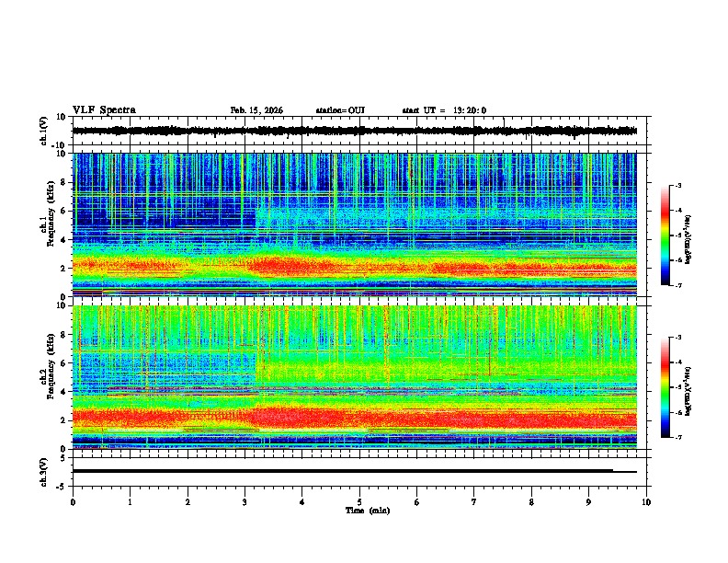Select the ch.1 colorbar log(PSD) label
Image resolution: width=728 pixels, height=563 pixels.
point(688,239)
